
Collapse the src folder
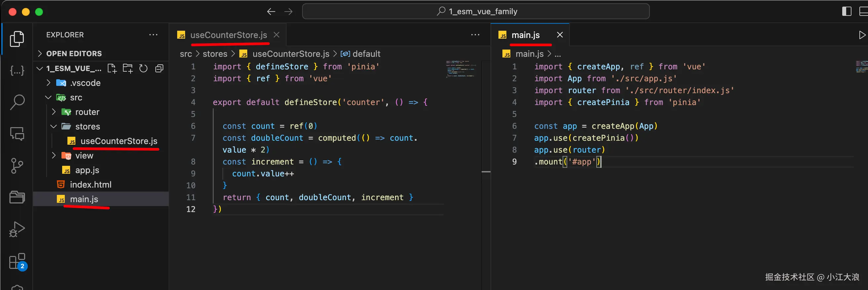pyautogui.click(x=49, y=97)
